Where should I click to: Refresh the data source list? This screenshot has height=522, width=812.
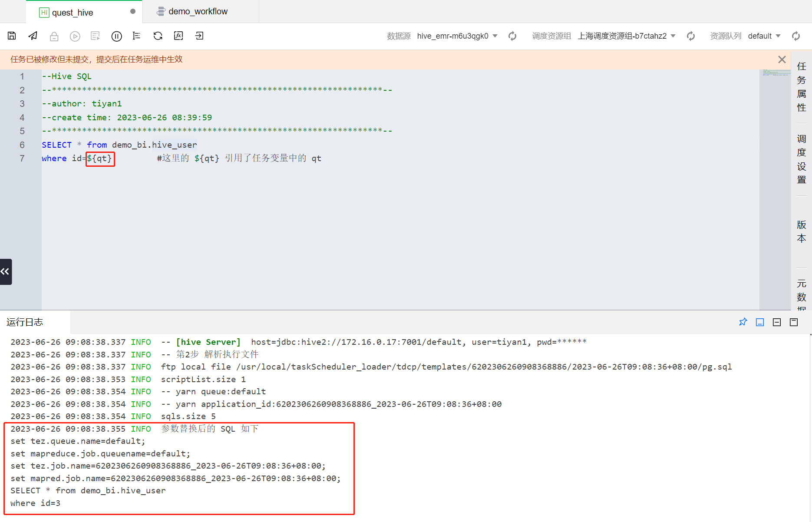tap(512, 36)
